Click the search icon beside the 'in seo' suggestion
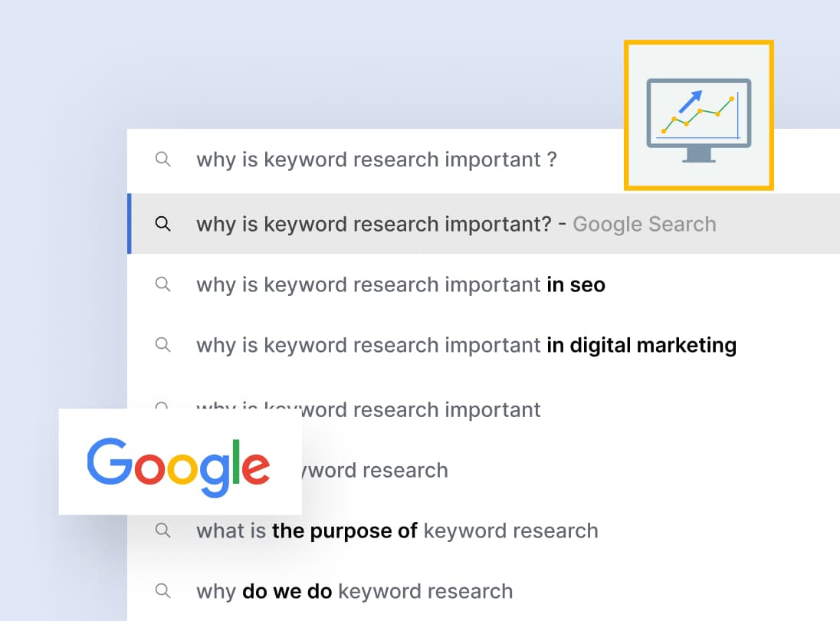 pos(162,284)
